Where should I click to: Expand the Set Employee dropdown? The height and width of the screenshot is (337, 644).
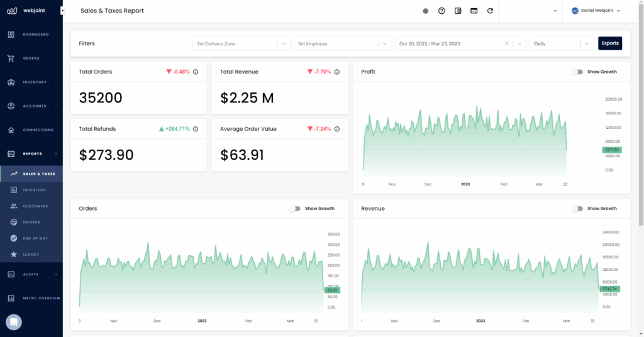pos(343,43)
